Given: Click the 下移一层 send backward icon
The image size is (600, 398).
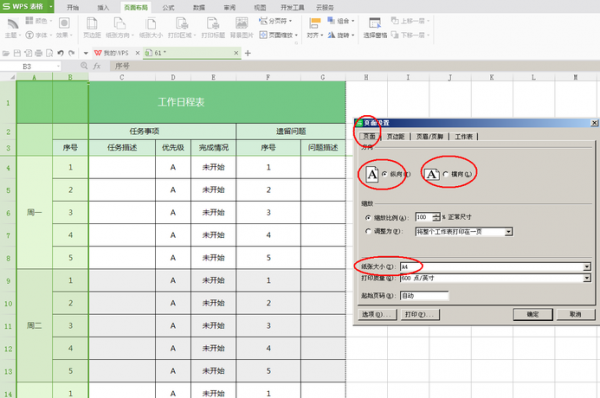Looking at the screenshot, I should (x=395, y=35).
